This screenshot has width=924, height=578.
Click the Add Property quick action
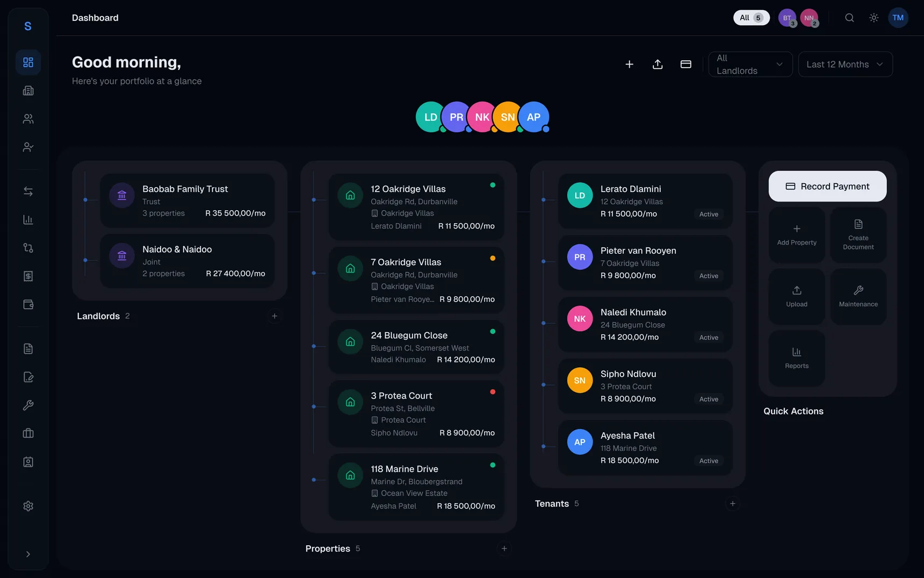click(x=797, y=235)
